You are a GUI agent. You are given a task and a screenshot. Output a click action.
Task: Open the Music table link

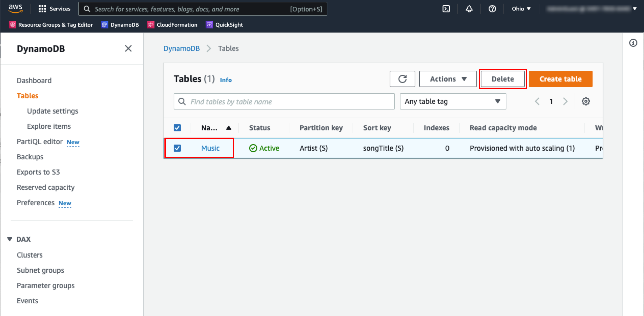(210, 148)
